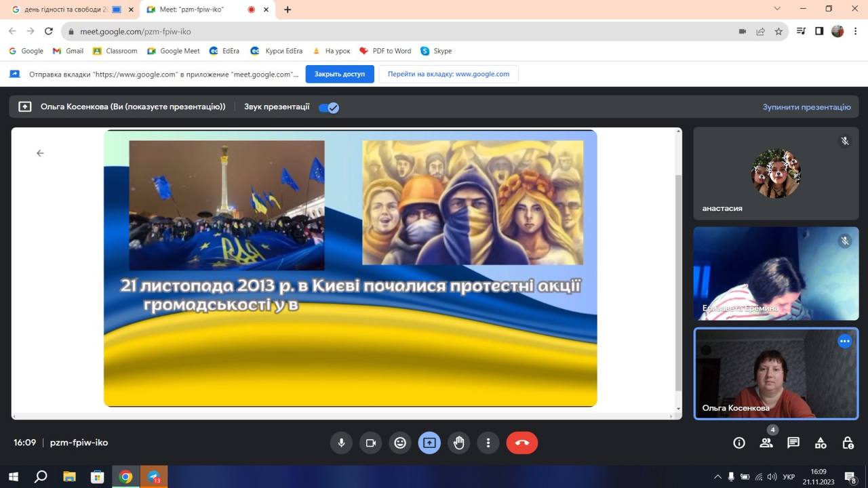Open meeting details info icon
Screen dimensions: 868x488
point(739,443)
